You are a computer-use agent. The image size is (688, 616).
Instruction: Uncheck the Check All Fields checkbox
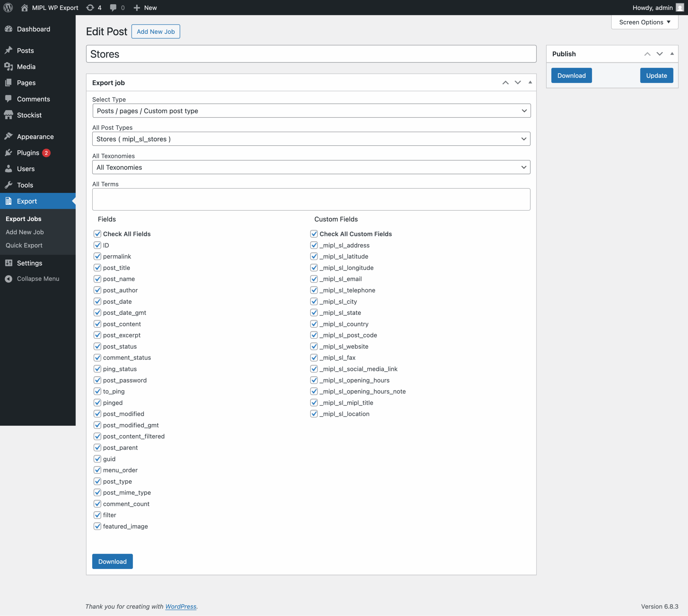98,234
